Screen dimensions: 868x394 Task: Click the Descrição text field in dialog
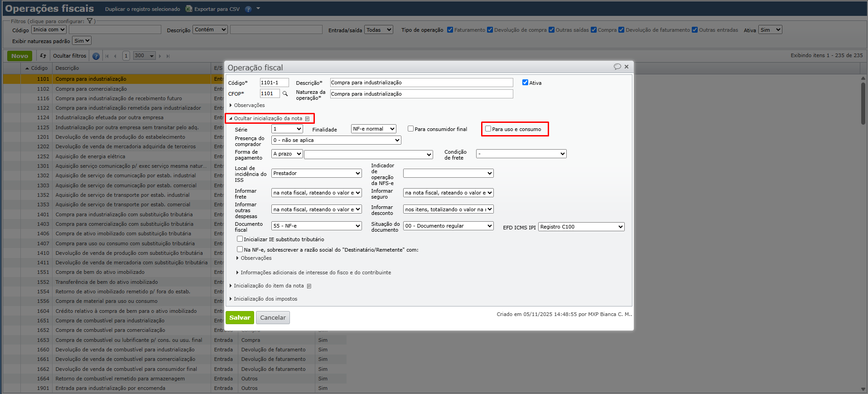(x=421, y=83)
